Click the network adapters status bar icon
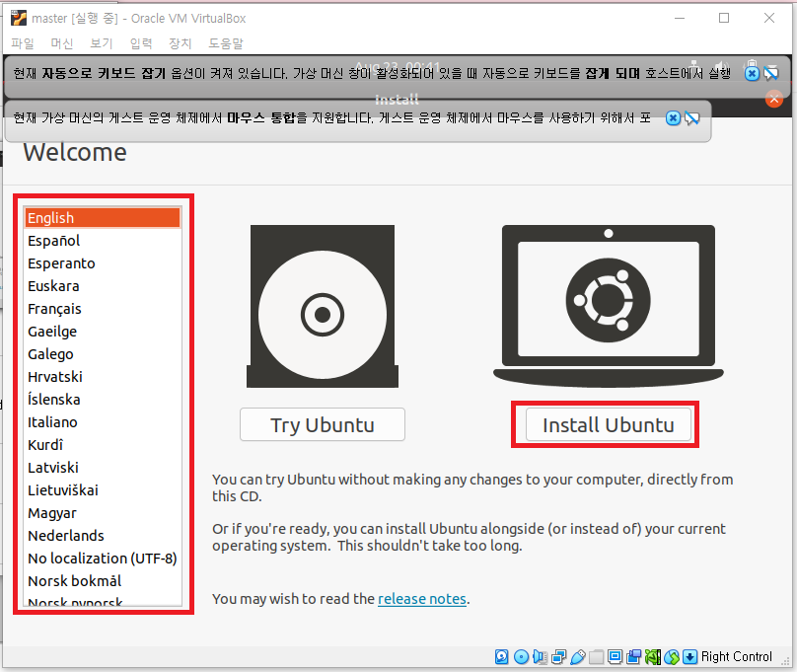Screen dimensions: 797x672 click(x=558, y=657)
